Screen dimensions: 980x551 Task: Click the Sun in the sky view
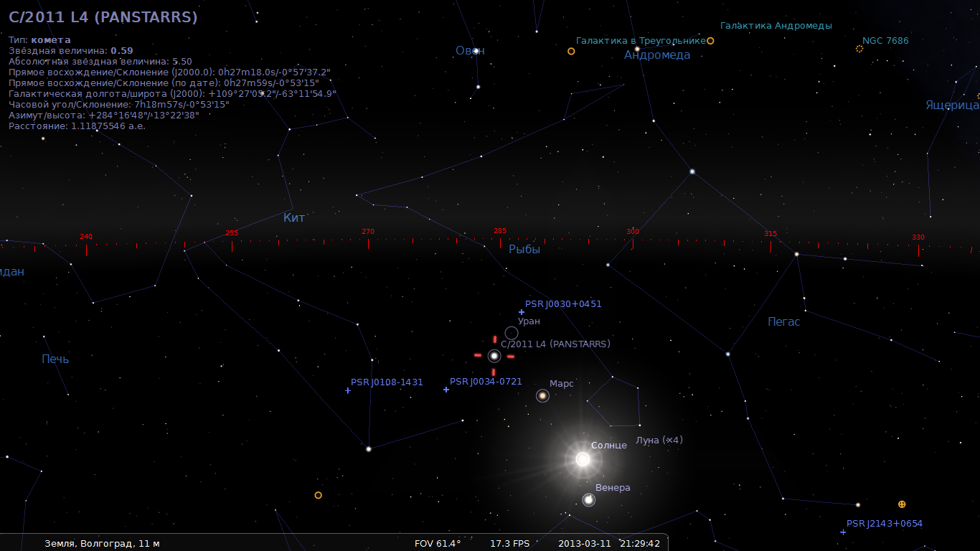pos(583,459)
